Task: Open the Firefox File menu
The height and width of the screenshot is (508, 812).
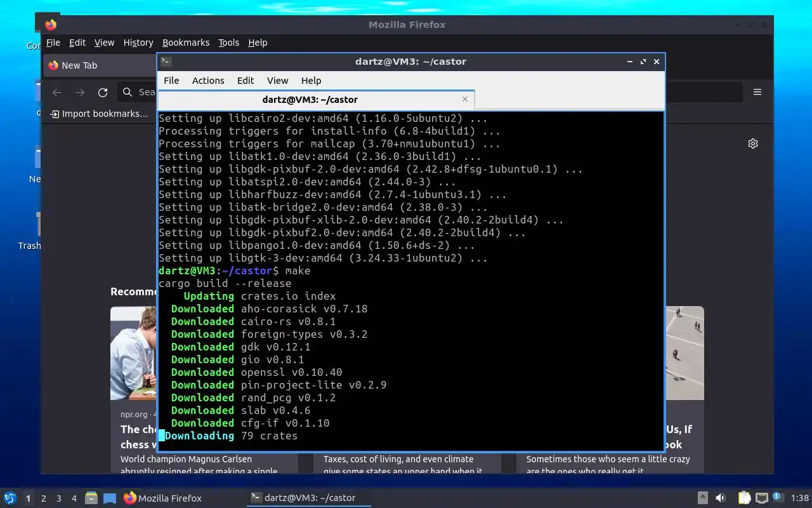Action: tap(53, 43)
